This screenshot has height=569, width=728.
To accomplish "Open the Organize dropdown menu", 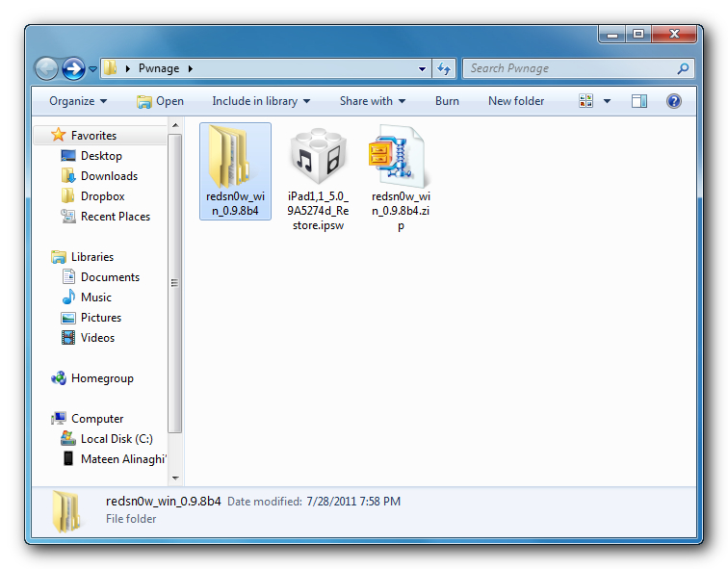I will pyautogui.click(x=78, y=101).
